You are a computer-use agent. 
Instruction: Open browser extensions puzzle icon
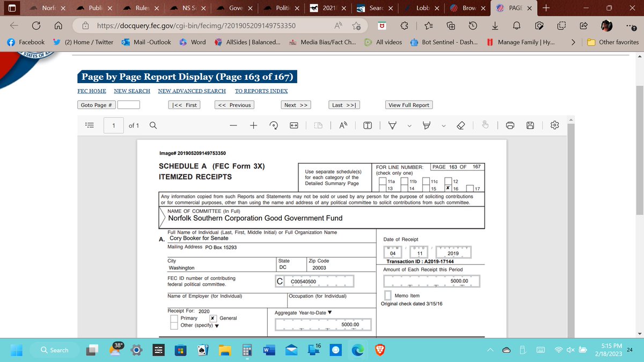point(405,26)
